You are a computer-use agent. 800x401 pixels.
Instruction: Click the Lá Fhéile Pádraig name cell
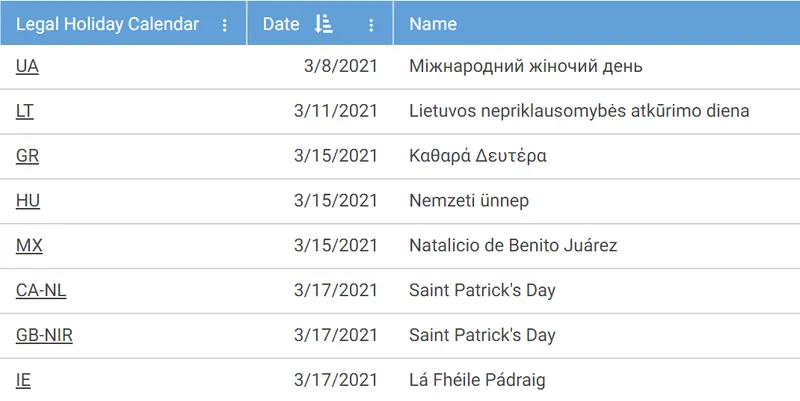tap(477, 380)
